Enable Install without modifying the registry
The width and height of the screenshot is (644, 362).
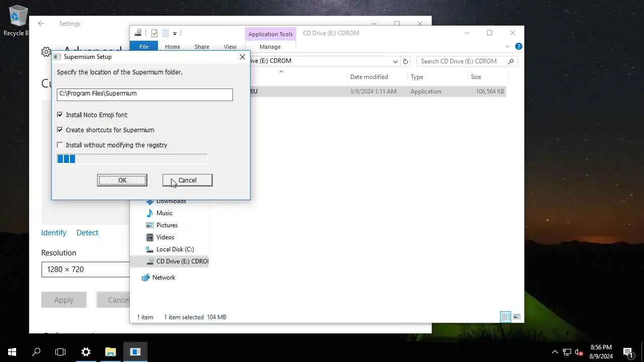pos(60,145)
